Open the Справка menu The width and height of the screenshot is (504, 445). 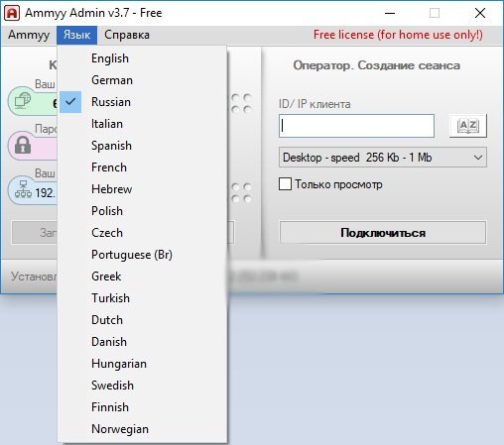coord(127,35)
